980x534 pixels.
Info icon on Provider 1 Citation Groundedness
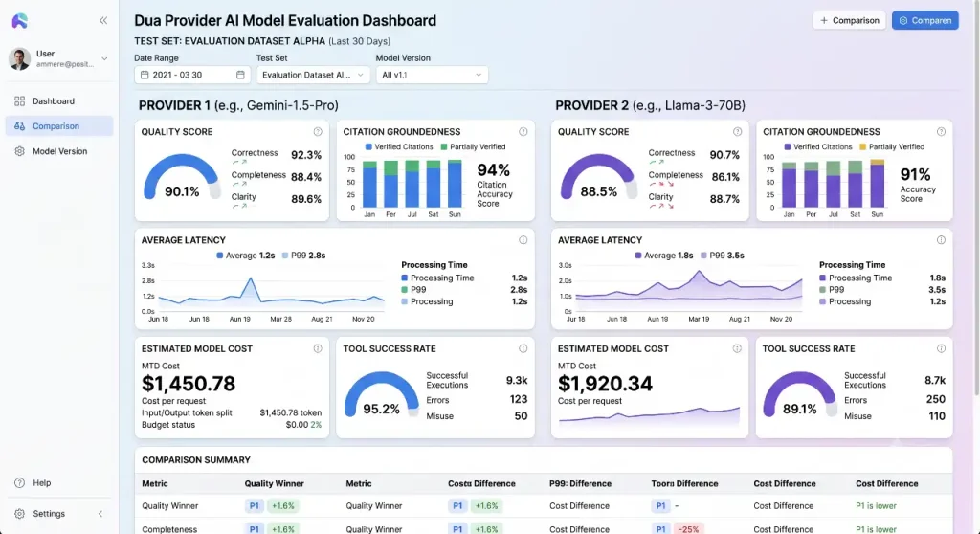[523, 132]
